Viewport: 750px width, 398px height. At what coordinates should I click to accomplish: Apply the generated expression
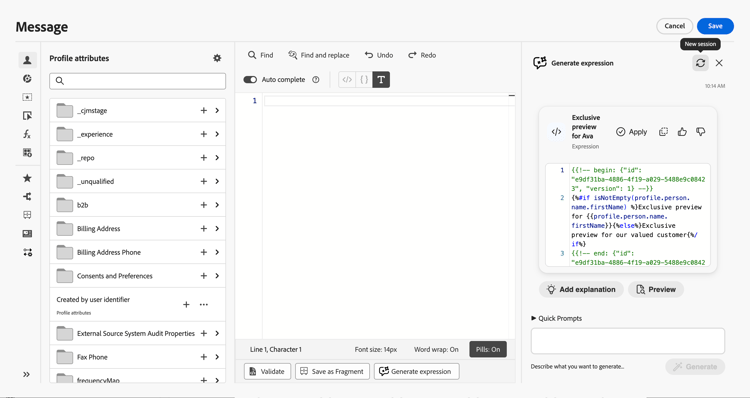click(x=631, y=132)
